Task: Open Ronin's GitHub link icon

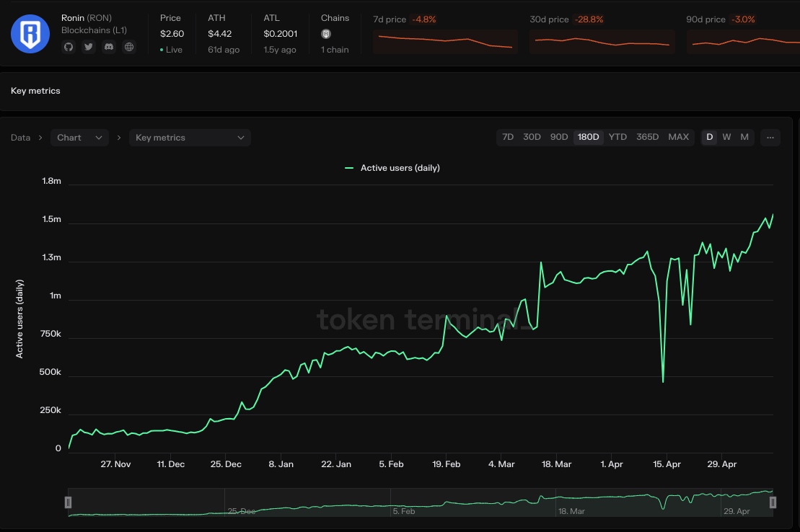Action: point(69,47)
